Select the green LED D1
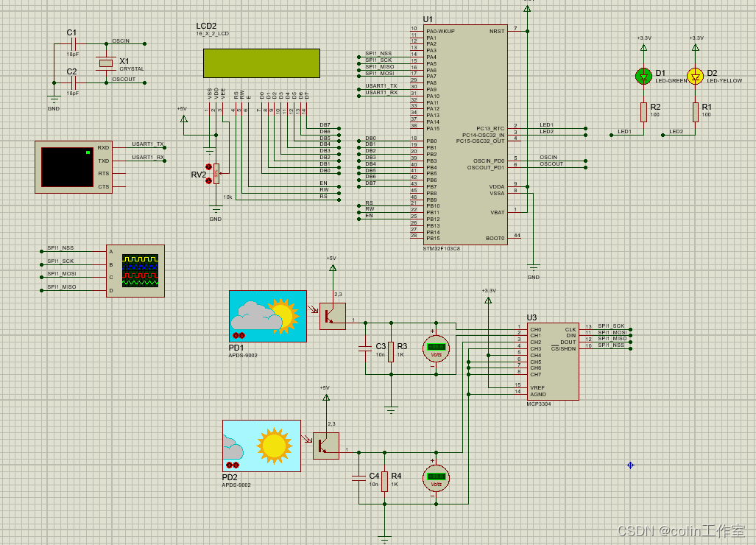 coord(643,76)
